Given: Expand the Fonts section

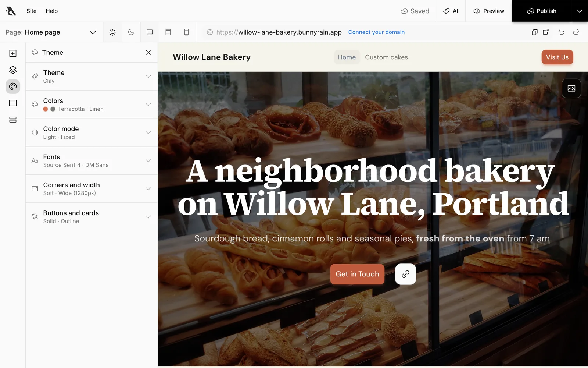Looking at the screenshot, I should click(x=92, y=161).
